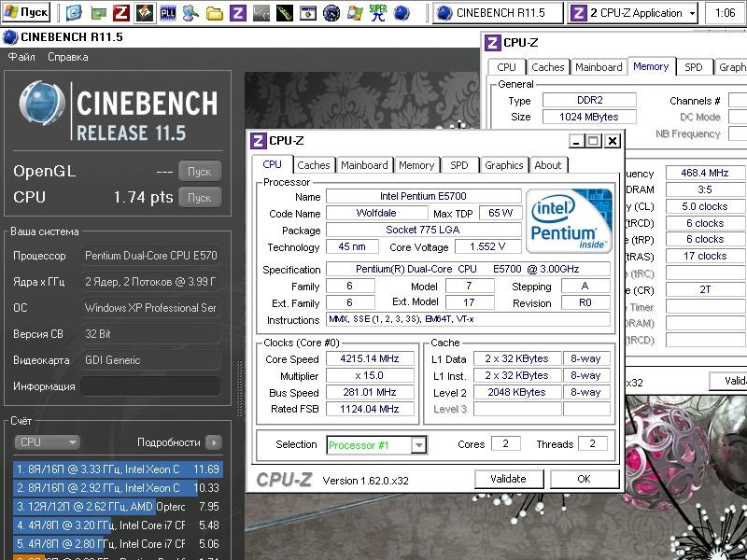Launch CPU-Z from the purple Z quick launch icon
This screenshot has height=560, width=747.
pyautogui.click(x=238, y=13)
